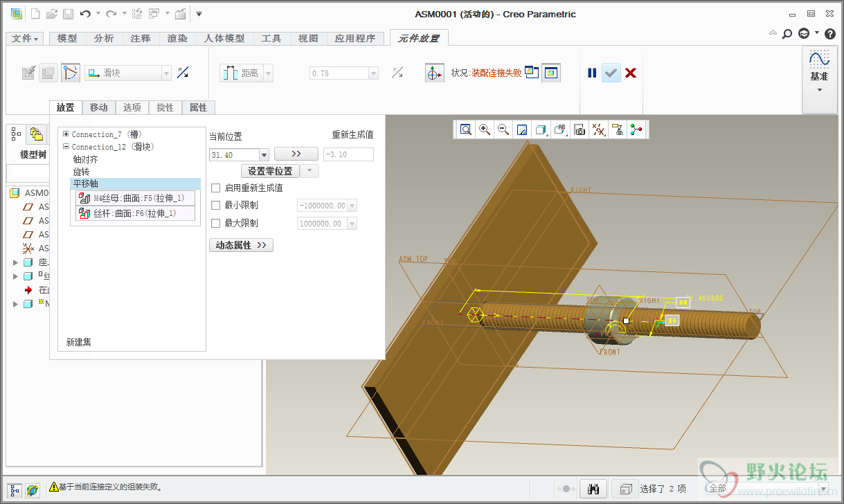
Task: Open the 文件 file menu
Action: pyautogui.click(x=26, y=38)
